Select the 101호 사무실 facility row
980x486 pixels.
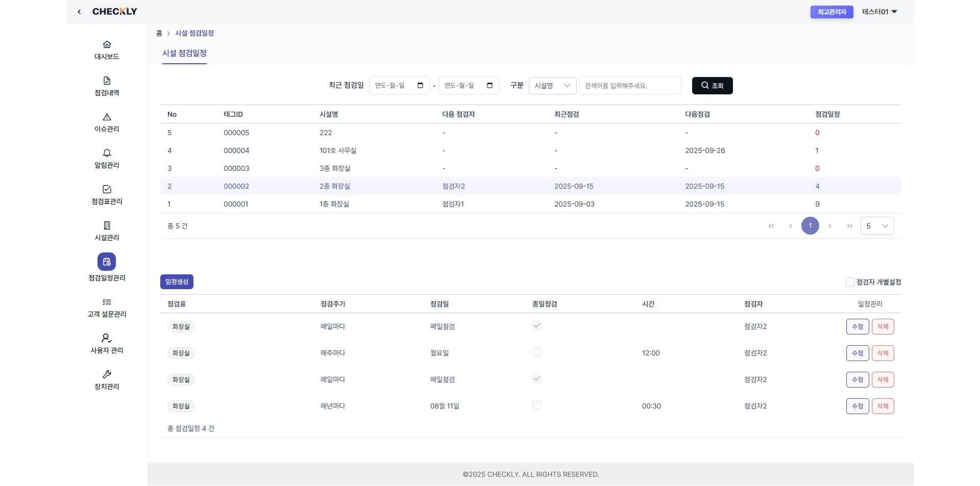(x=530, y=150)
